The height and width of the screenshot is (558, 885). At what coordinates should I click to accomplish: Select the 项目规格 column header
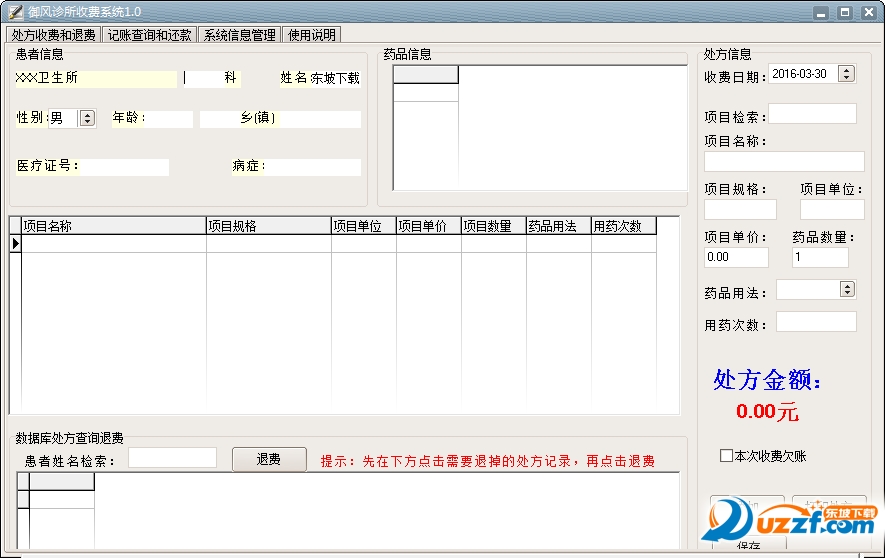tap(269, 226)
